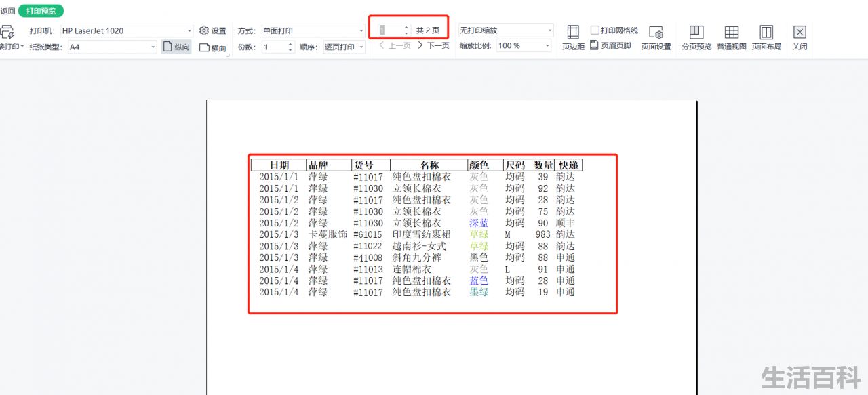Click the 连帽棉衣 name cell
Image resolution: width=868 pixels, height=395 pixels.
(x=412, y=269)
